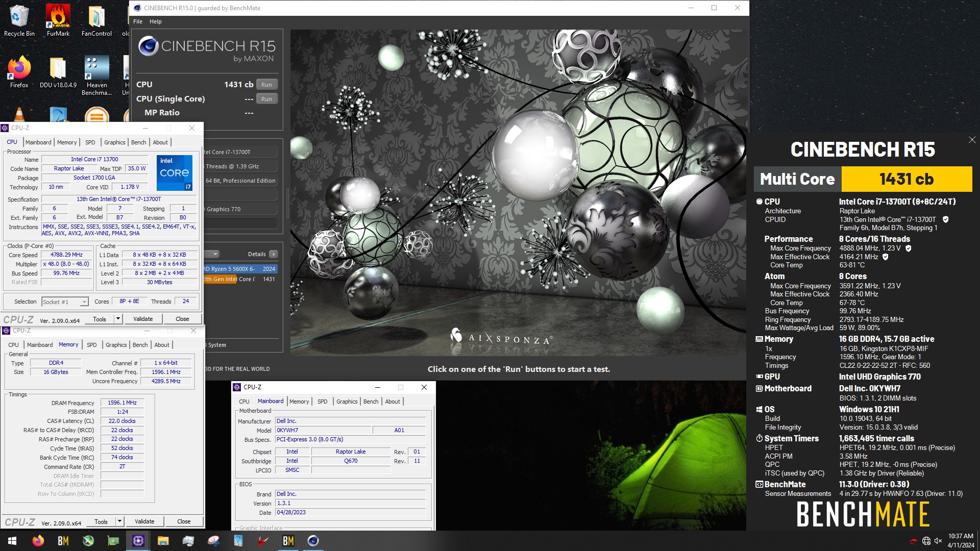
Task: Open Graphics tab in the Mainboard CPU-Z window
Action: coord(347,402)
